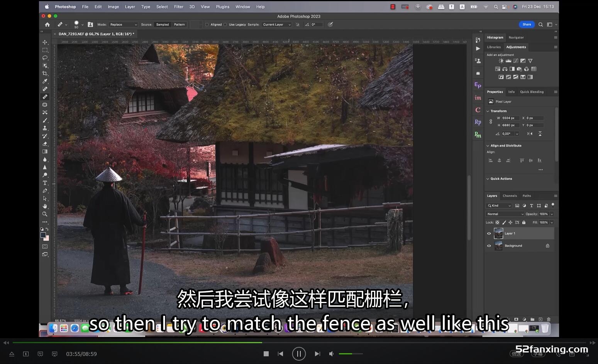The width and height of the screenshot is (598, 364).
Task: Open the Fill dropdown arrow
Action: click(552, 222)
